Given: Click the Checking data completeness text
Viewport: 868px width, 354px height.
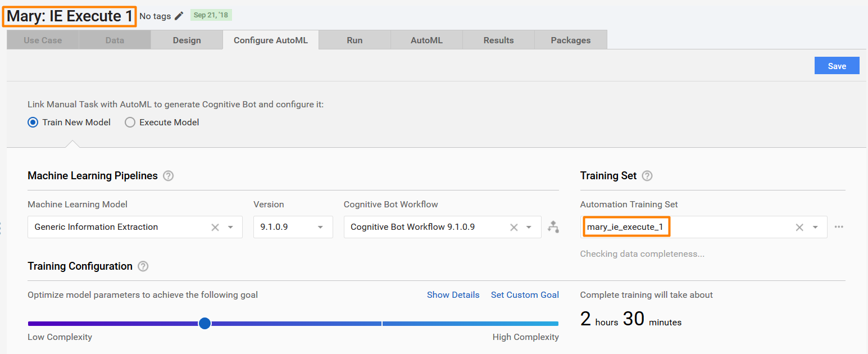Looking at the screenshot, I should 642,254.
